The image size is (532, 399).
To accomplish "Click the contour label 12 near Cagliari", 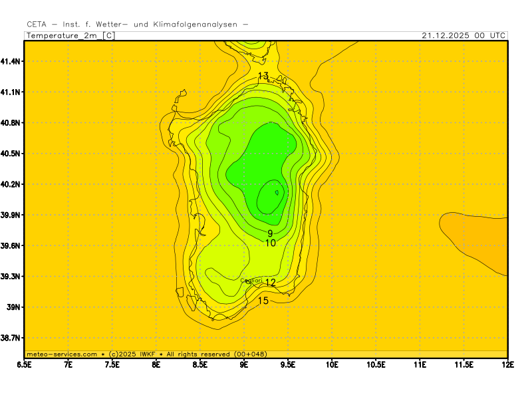I will pos(271,283).
